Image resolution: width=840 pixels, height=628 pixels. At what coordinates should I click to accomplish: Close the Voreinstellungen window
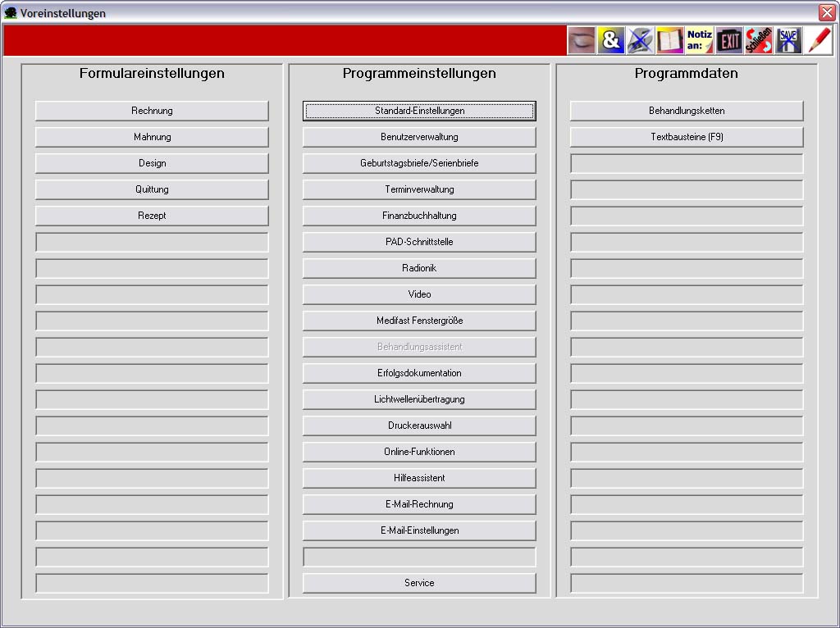coord(827,13)
